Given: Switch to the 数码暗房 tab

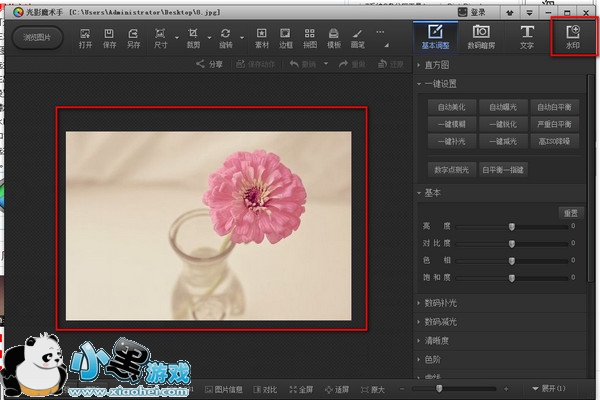Looking at the screenshot, I should [x=481, y=37].
